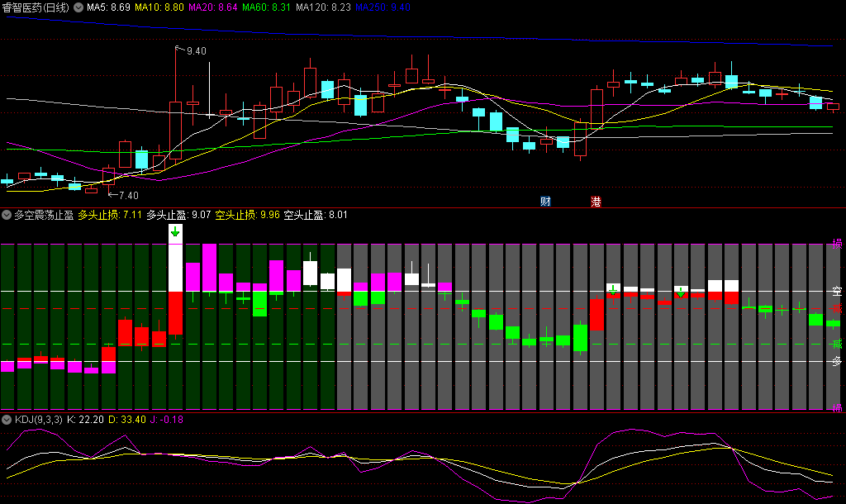Screen dimensions: 846x504
Task: Click the J: -0.18 value
Action: pyautogui.click(x=167, y=419)
